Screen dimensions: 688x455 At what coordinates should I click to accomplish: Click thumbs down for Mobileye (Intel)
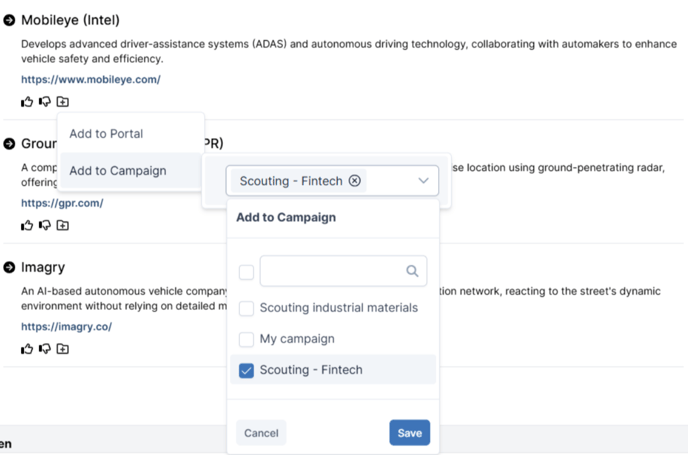tap(45, 102)
